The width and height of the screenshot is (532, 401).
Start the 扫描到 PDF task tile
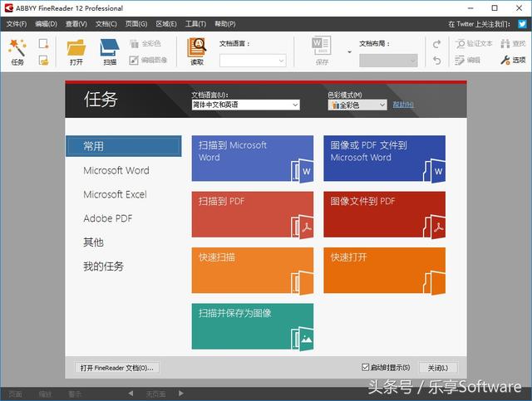(253, 214)
